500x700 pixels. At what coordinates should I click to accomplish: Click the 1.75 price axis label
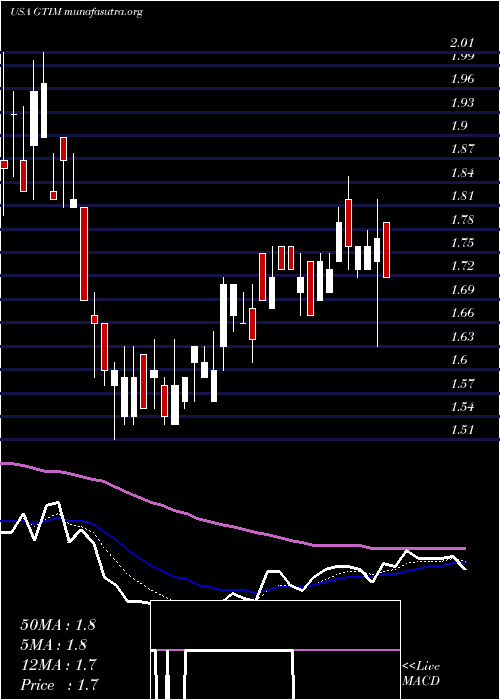(x=461, y=243)
